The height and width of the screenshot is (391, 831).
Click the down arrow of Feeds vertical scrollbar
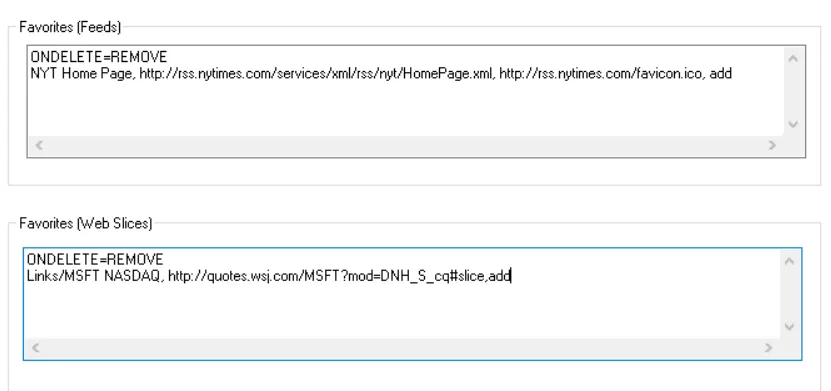click(793, 125)
